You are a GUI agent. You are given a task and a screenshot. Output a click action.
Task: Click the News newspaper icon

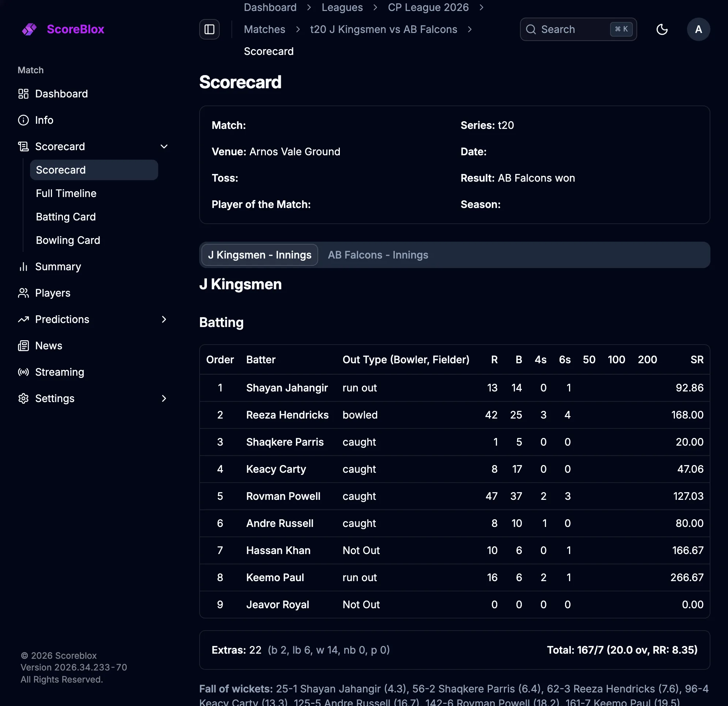coord(23,346)
